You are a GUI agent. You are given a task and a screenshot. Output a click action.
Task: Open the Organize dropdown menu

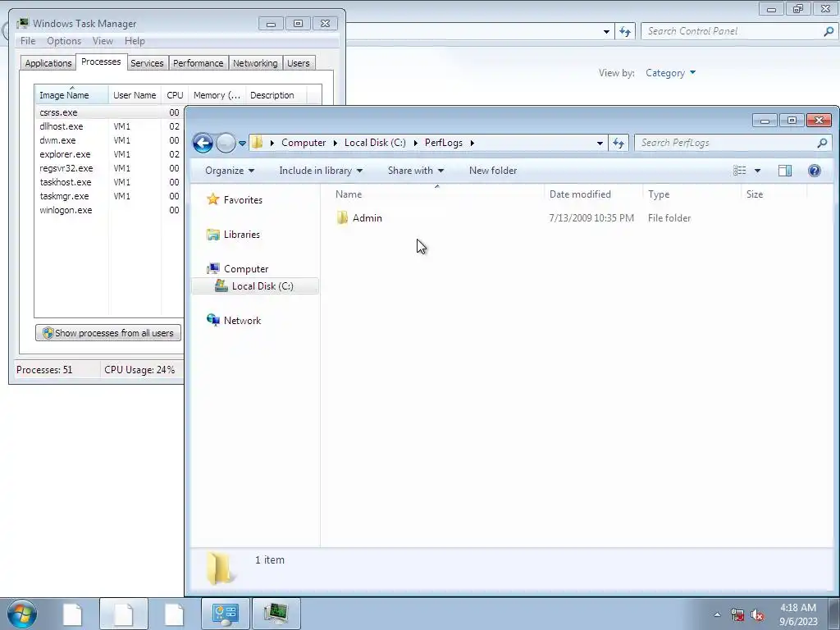click(x=230, y=171)
